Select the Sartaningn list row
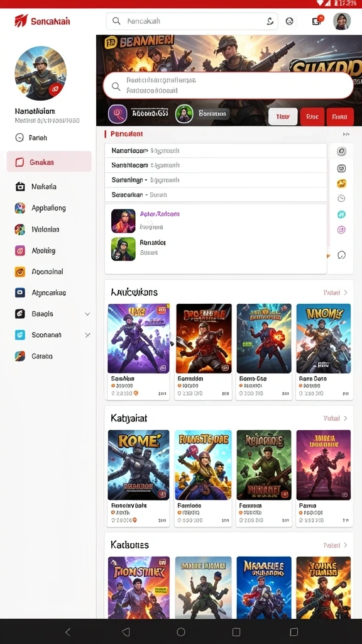Viewport: 362px width, 644px height. (x=216, y=180)
